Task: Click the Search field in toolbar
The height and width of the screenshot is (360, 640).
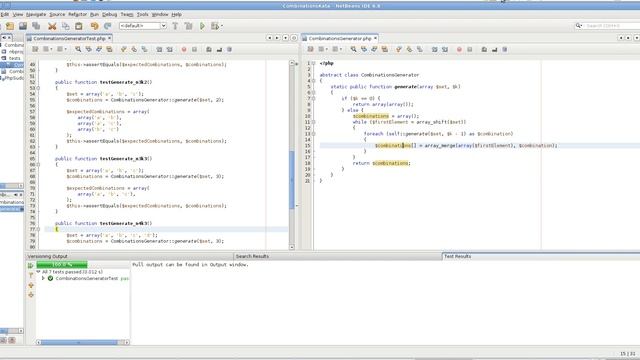Action: click(x=611, y=26)
